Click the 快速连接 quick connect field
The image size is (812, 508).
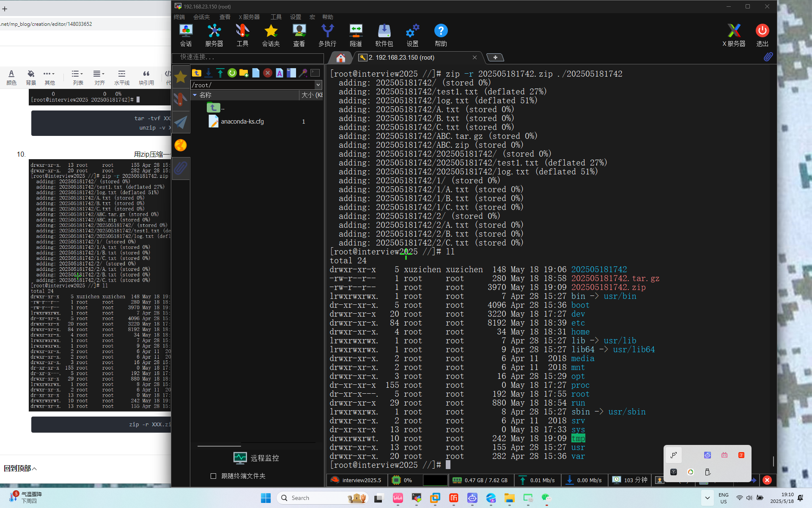pos(248,57)
